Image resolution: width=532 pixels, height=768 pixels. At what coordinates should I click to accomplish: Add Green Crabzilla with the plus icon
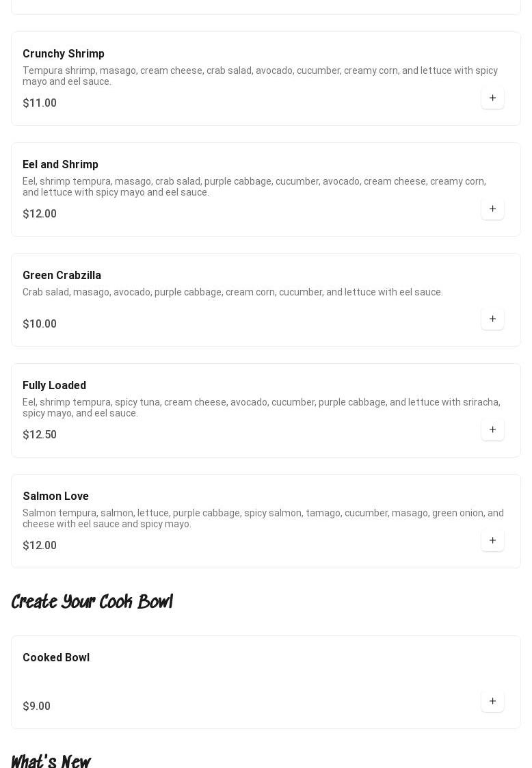coord(492,319)
